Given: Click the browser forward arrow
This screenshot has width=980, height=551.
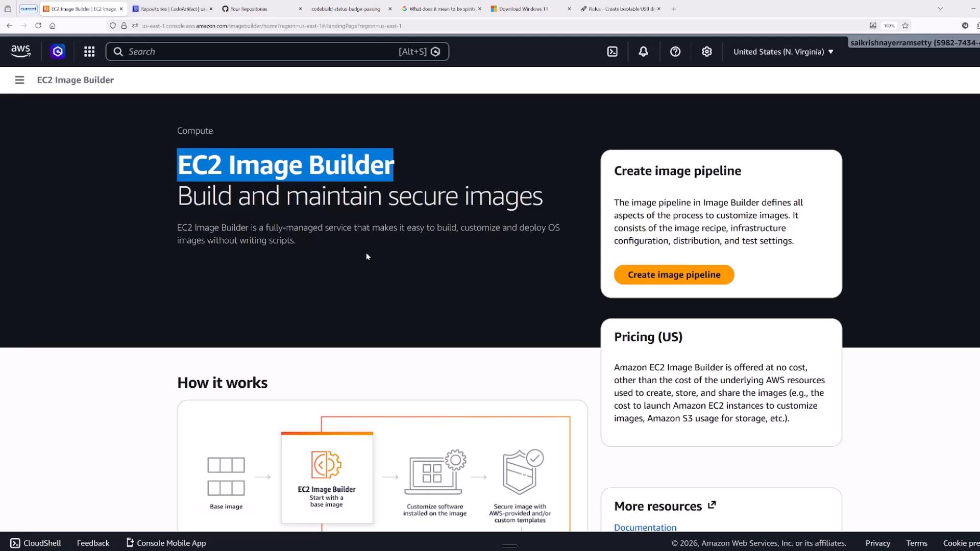Looking at the screenshot, I should pos(23,26).
